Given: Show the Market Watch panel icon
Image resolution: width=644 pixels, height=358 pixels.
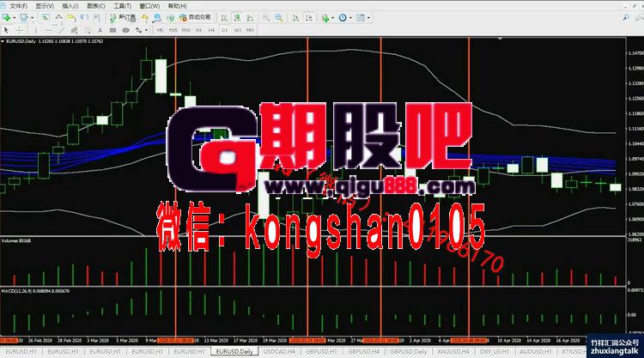Looking at the screenshot, I should [x=46, y=18].
